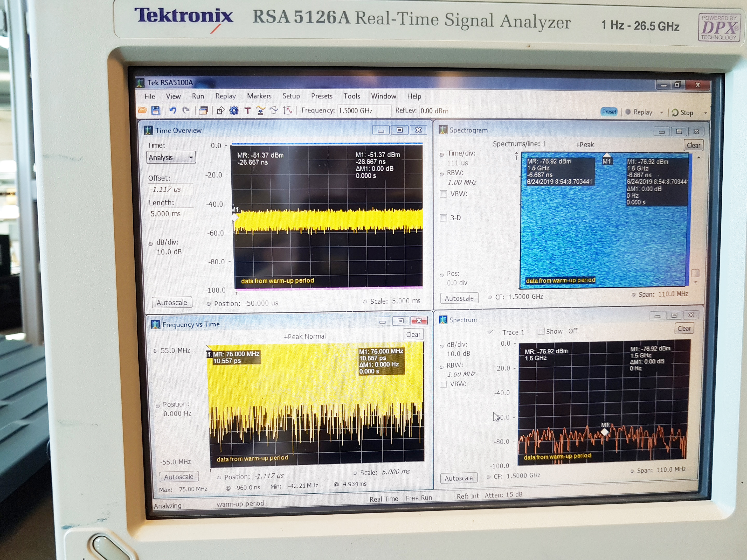This screenshot has height=560, width=747.
Task: Click Autoscale in Spectrogram panel
Action: [x=459, y=298]
